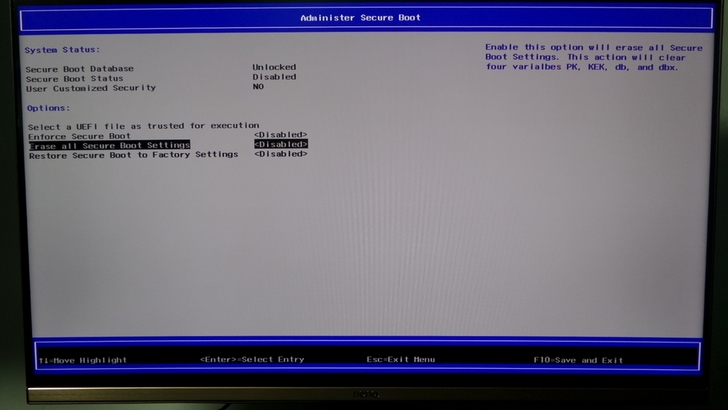Click the 'NO' value for User Customized Security

point(258,86)
